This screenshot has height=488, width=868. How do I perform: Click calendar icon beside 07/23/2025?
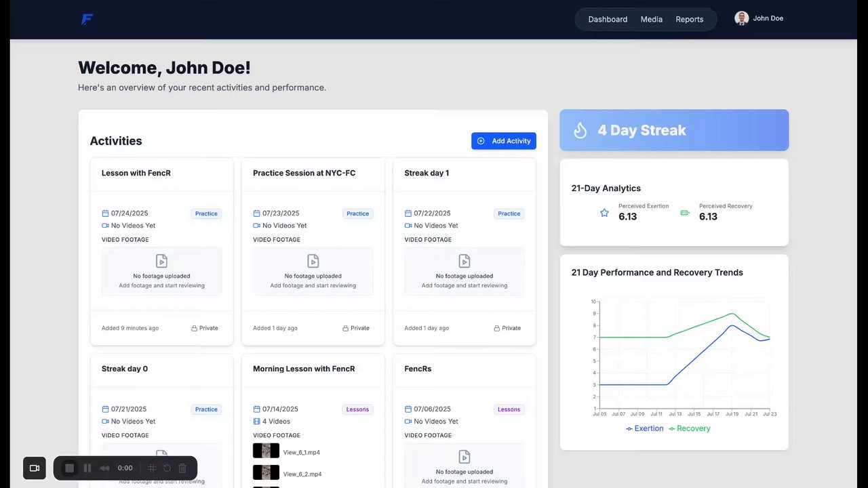pos(256,213)
